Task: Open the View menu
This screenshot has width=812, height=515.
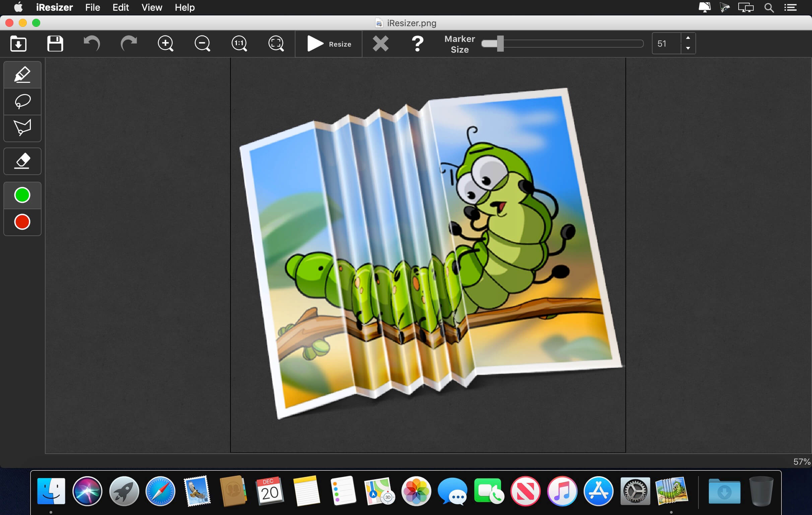Action: [x=152, y=7]
